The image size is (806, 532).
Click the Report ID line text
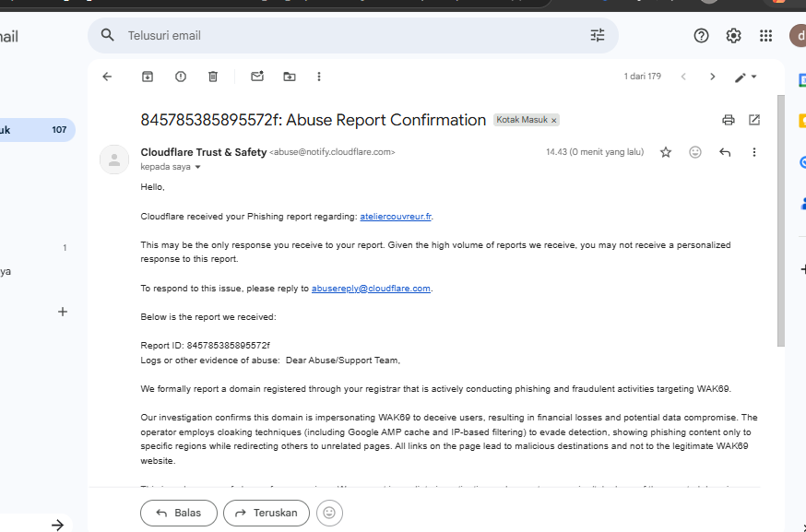point(205,346)
